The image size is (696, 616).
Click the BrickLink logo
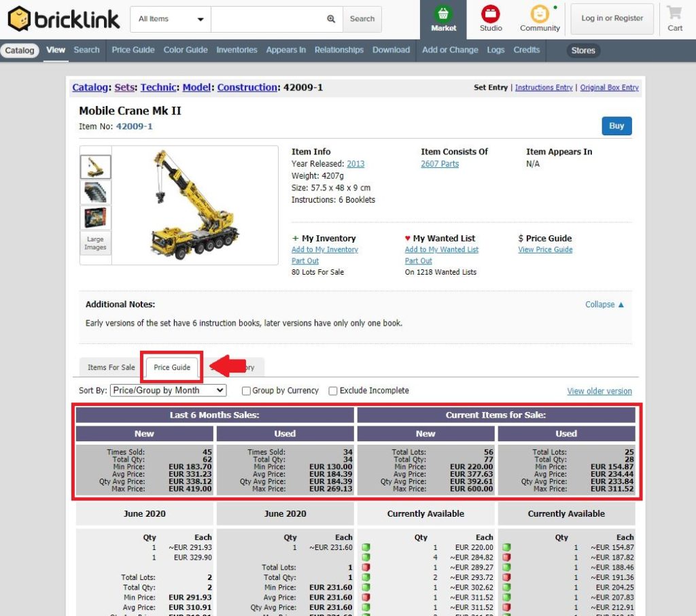coord(63,18)
